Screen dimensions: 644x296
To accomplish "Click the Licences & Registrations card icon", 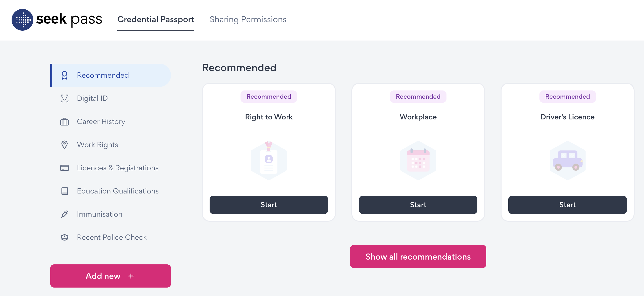I will click(64, 168).
